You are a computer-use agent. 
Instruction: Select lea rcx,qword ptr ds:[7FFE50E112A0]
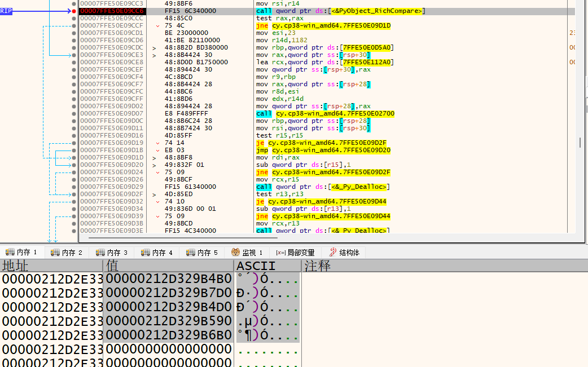[325, 62]
